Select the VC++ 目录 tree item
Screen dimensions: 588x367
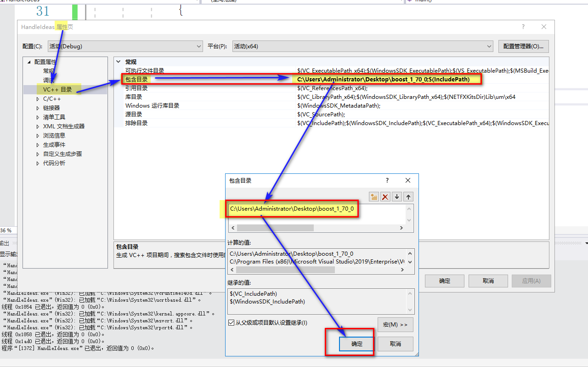point(57,89)
